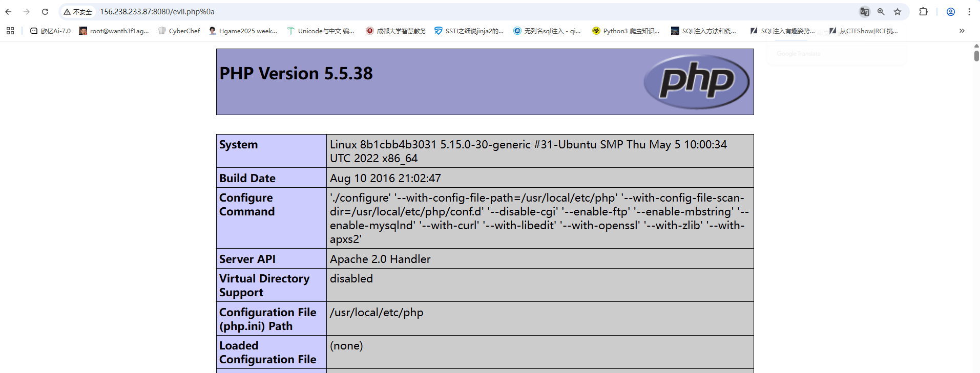Open the 欧亿Ai-7.0 bookmark
This screenshot has width=980, height=373.
50,31
